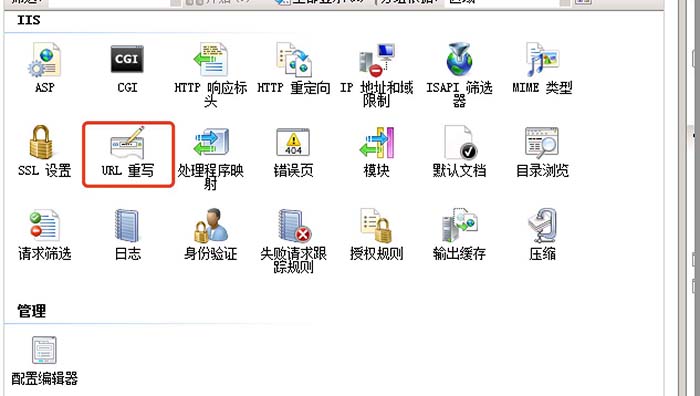This screenshot has width=700, height=396.
Task: Open the 模块 feature icon
Action: (376, 142)
